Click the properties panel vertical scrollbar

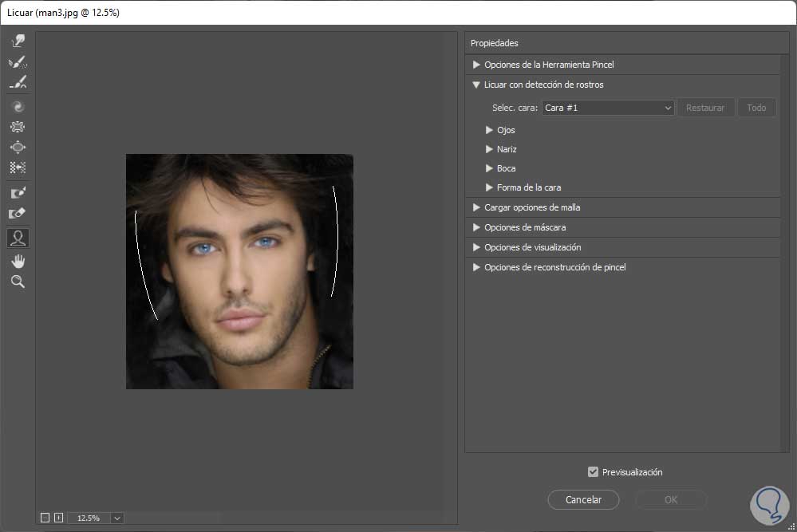click(785, 253)
